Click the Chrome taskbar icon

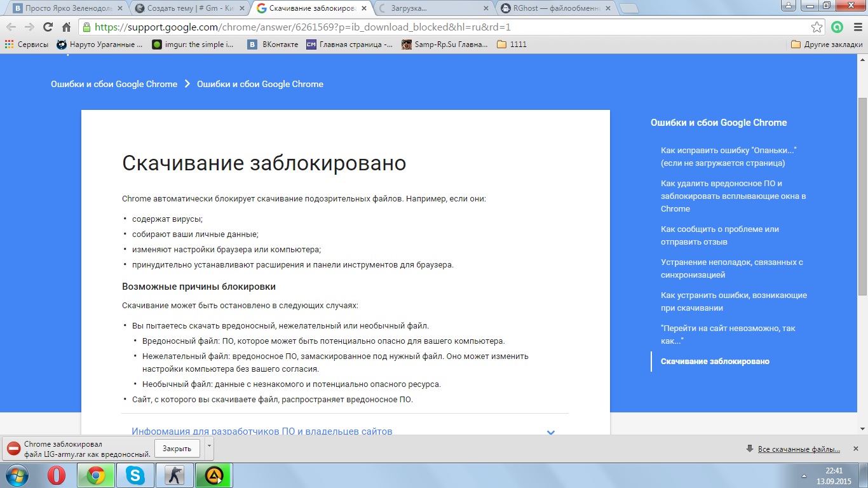(x=95, y=475)
